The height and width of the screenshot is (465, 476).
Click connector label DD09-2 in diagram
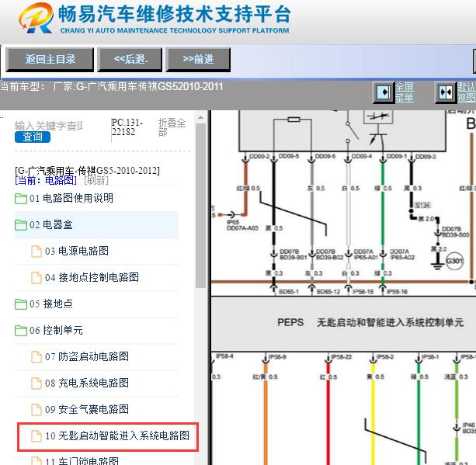(259, 156)
